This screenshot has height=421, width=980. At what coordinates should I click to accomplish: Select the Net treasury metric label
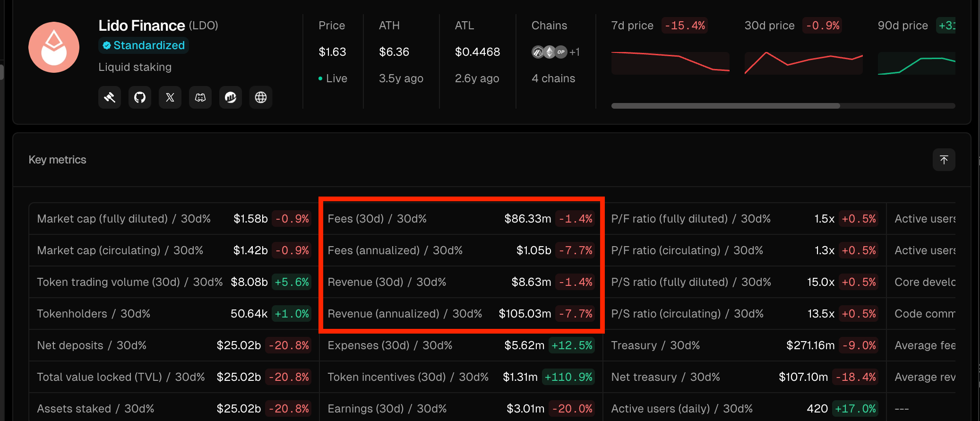point(666,377)
